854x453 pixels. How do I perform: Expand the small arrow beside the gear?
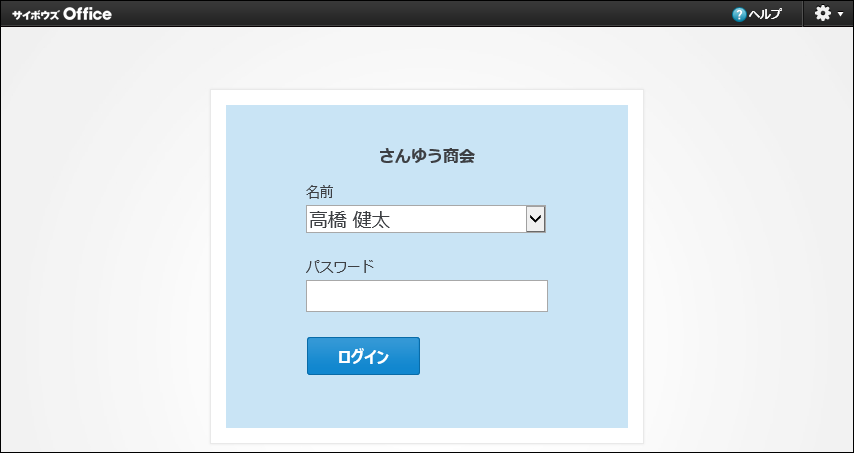(841, 15)
